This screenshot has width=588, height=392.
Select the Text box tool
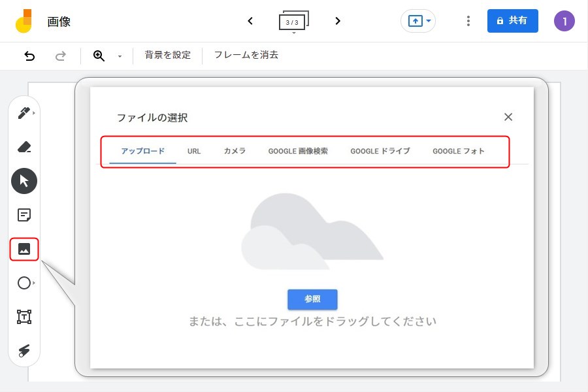pyautogui.click(x=24, y=317)
